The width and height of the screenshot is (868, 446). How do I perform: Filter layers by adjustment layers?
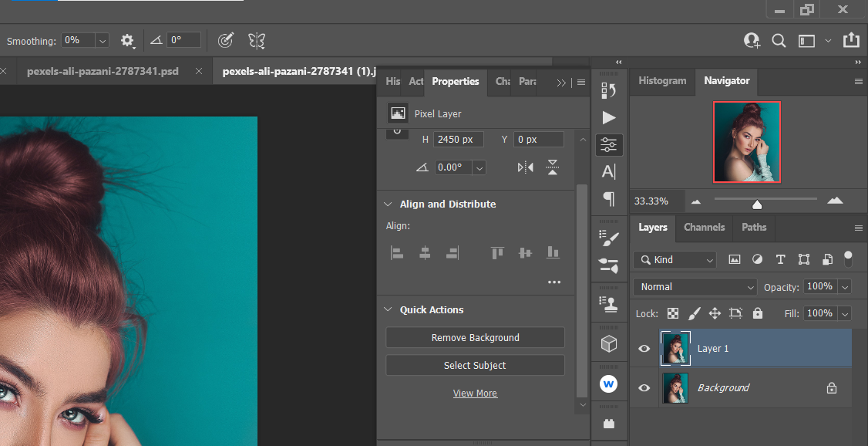[x=757, y=259]
